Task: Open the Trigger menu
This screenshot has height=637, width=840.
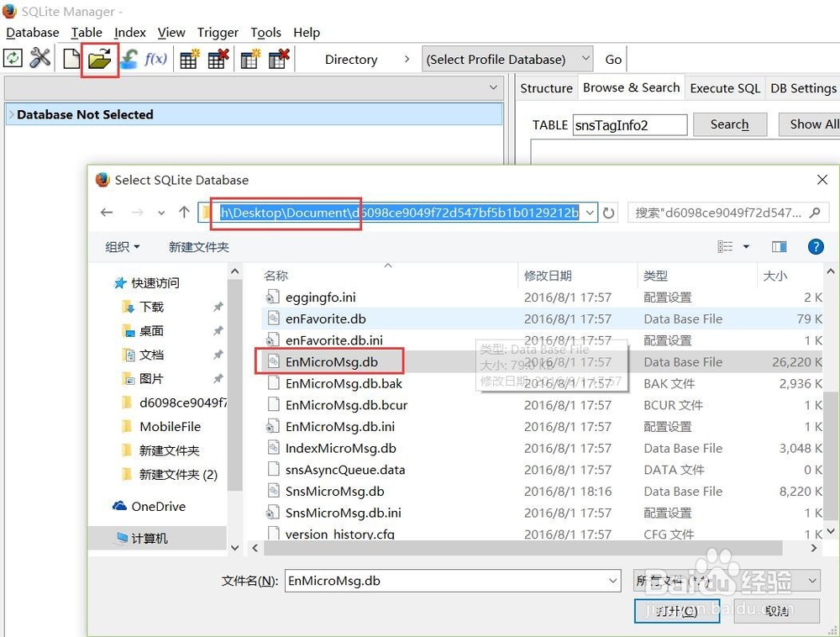Action: (218, 33)
